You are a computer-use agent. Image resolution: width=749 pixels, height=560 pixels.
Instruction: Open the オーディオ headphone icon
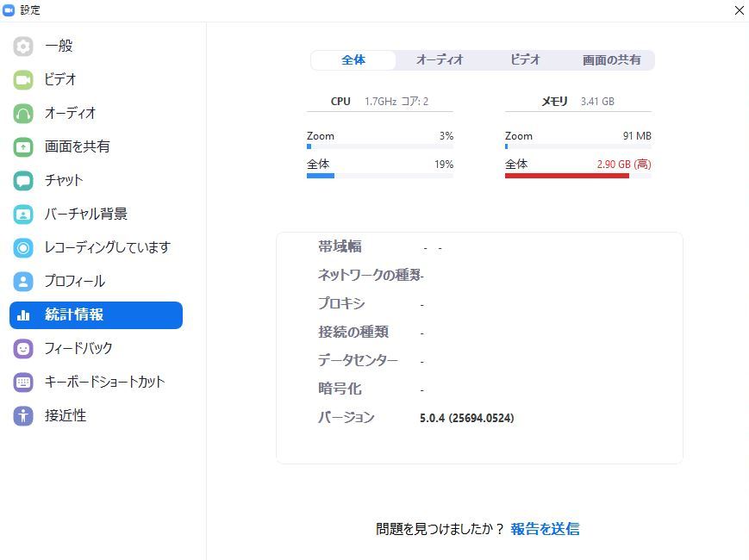click(23, 114)
